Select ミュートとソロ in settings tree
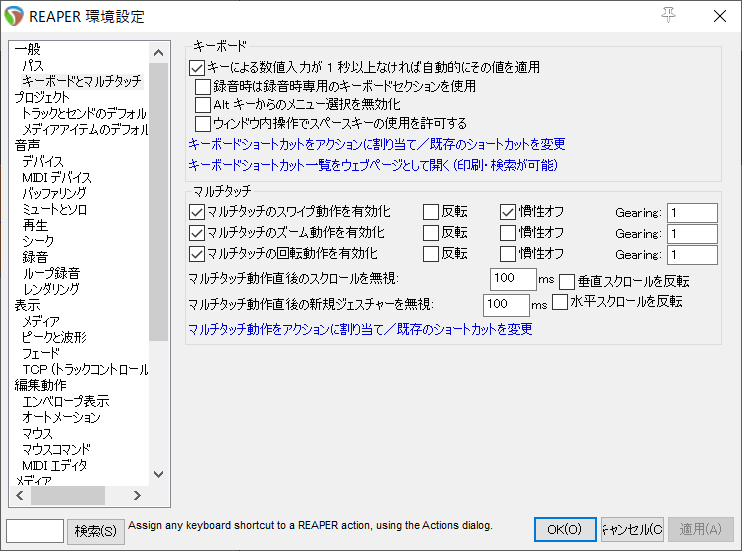 tap(54, 209)
